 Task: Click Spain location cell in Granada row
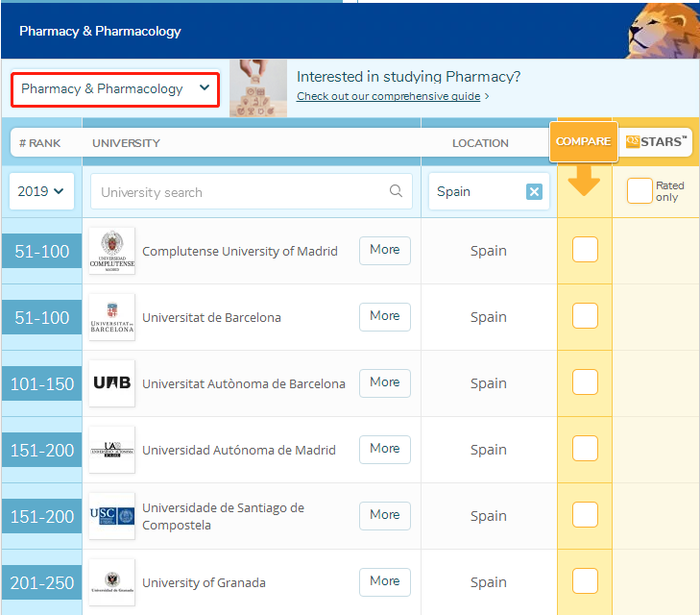point(489,582)
